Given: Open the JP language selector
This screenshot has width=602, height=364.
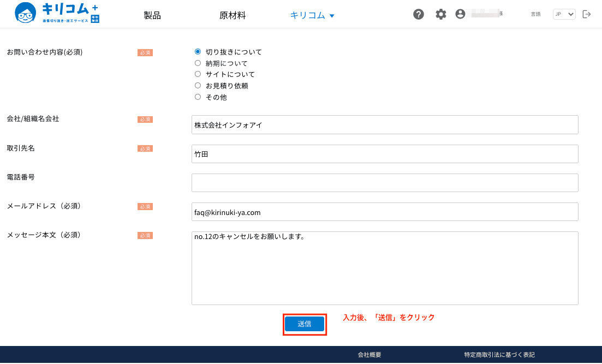Looking at the screenshot, I should click(x=564, y=14).
